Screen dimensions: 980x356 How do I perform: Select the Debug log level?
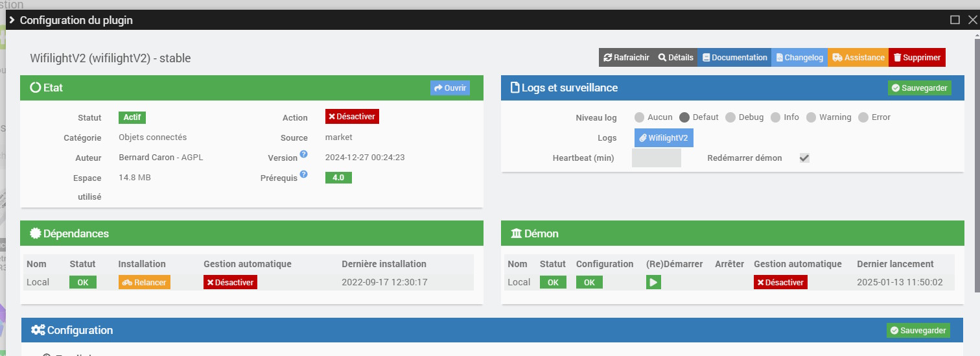[730, 117]
